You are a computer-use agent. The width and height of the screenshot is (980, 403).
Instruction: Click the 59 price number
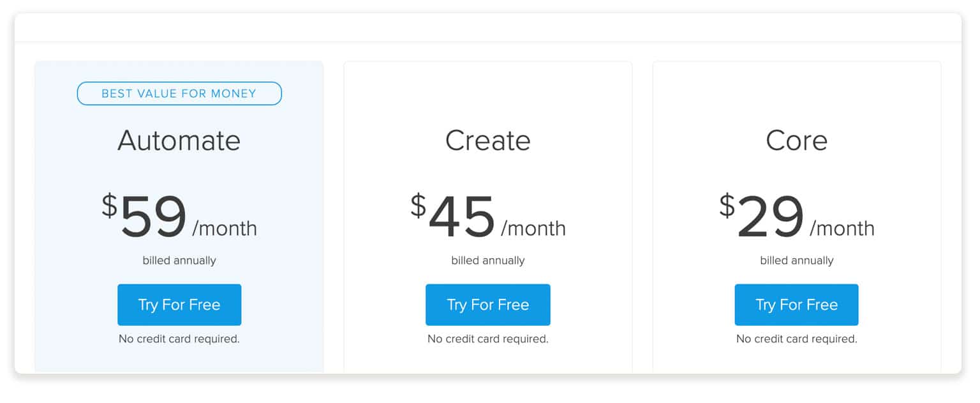[154, 216]
